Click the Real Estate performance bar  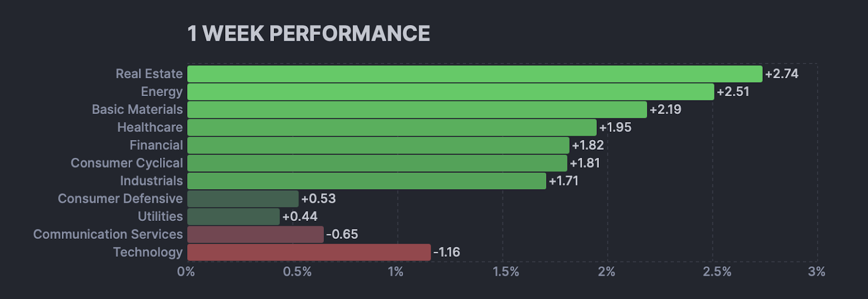click(475, 74)
